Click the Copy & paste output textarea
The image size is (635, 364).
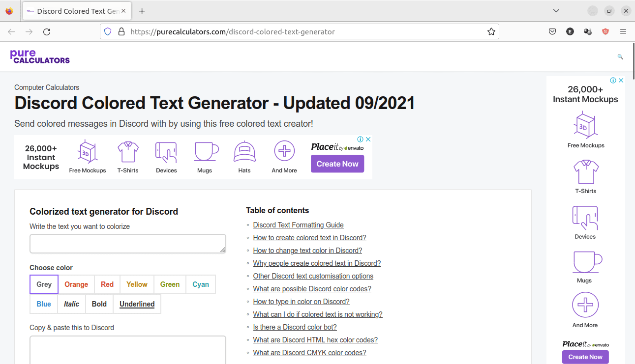click(128, 350)
